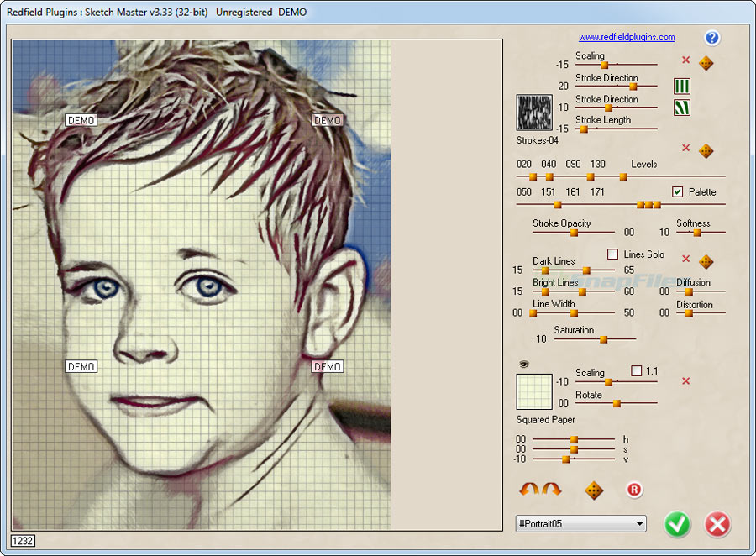
Task: Reset Dark Lines section with its red X
Action: pyautogui.click(x=685, y=259)
